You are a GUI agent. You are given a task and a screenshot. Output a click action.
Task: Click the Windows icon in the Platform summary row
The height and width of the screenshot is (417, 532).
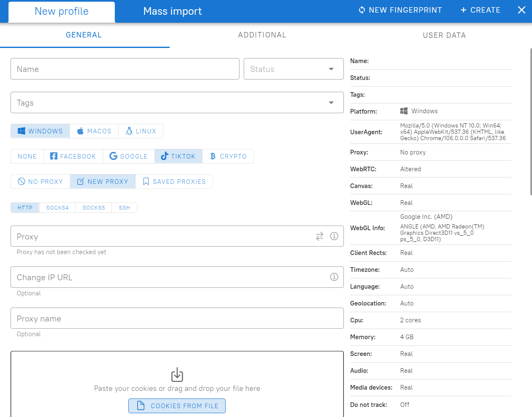[404, 111]
